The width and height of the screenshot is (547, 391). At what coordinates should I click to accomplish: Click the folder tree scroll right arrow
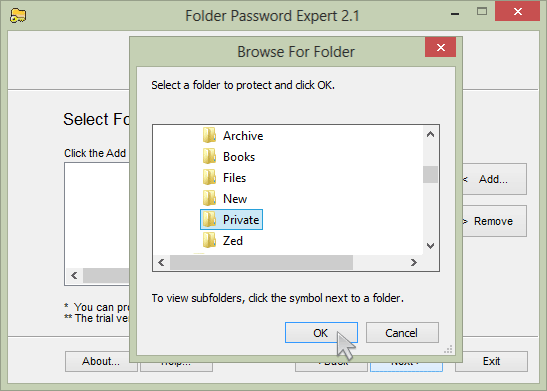414,262
